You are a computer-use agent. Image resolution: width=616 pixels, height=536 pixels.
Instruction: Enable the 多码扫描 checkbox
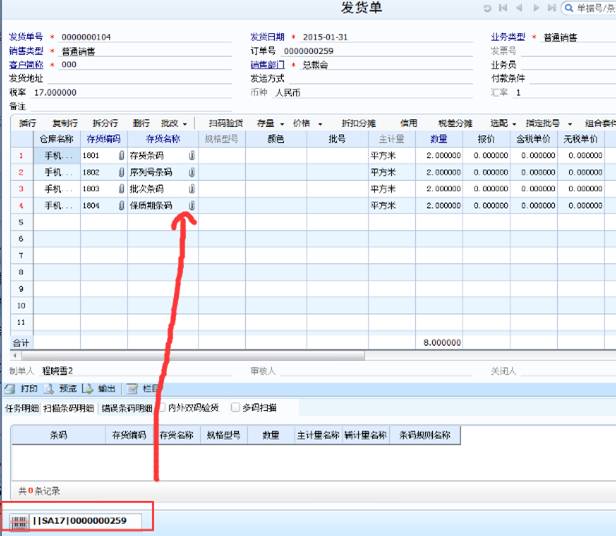point(235,408)
